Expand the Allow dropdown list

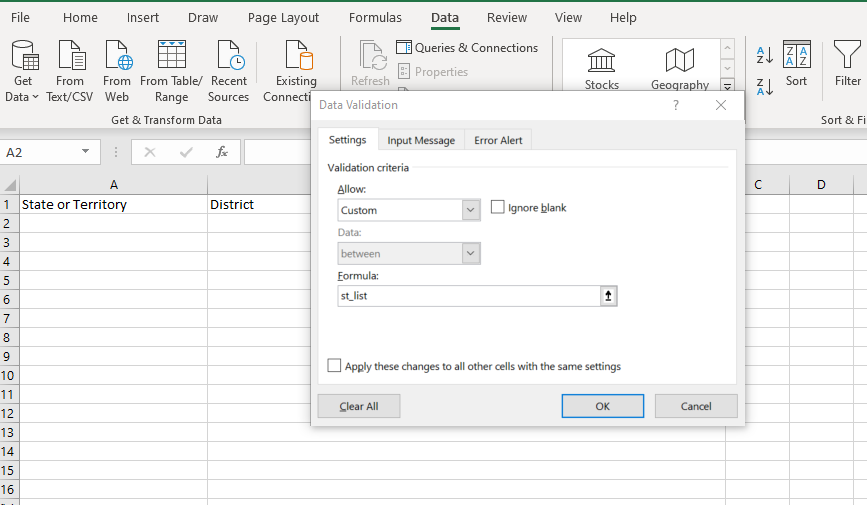coord(471,210)
